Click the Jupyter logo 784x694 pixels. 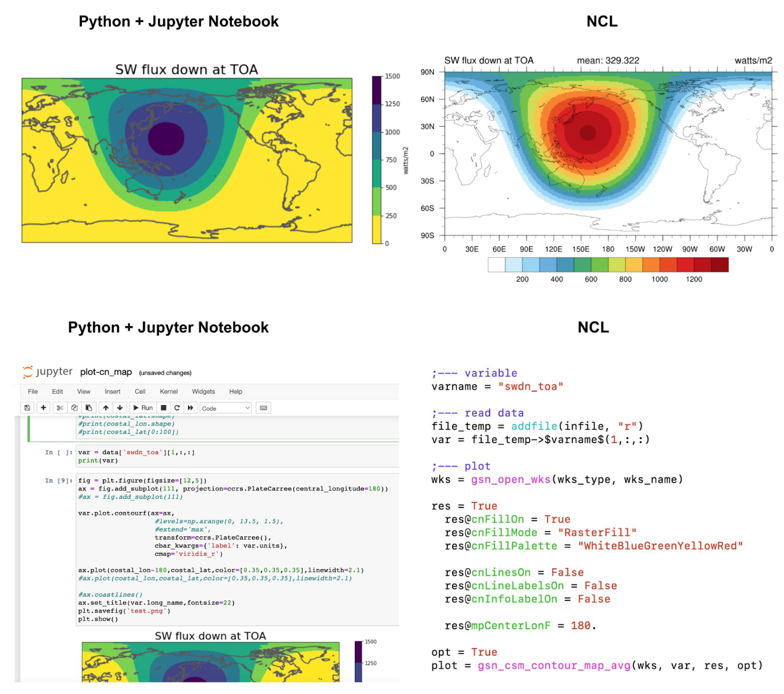tap(48, 372)
